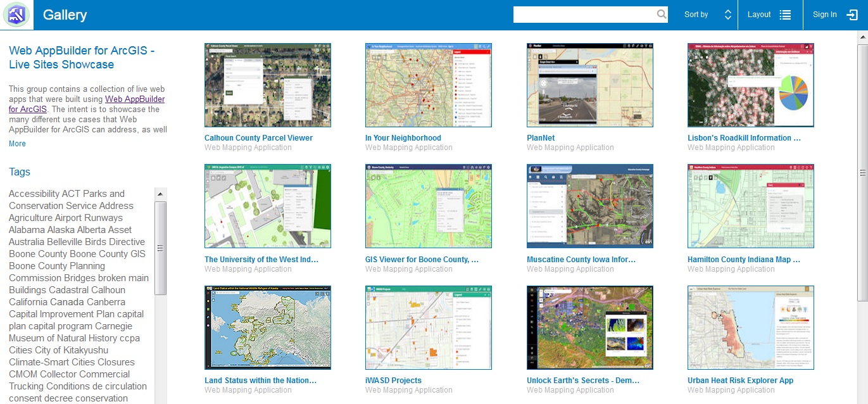Select the CMOM tag
Viewport: 868px width, 404px height.
pyautogui.click(x=23, y=374)
